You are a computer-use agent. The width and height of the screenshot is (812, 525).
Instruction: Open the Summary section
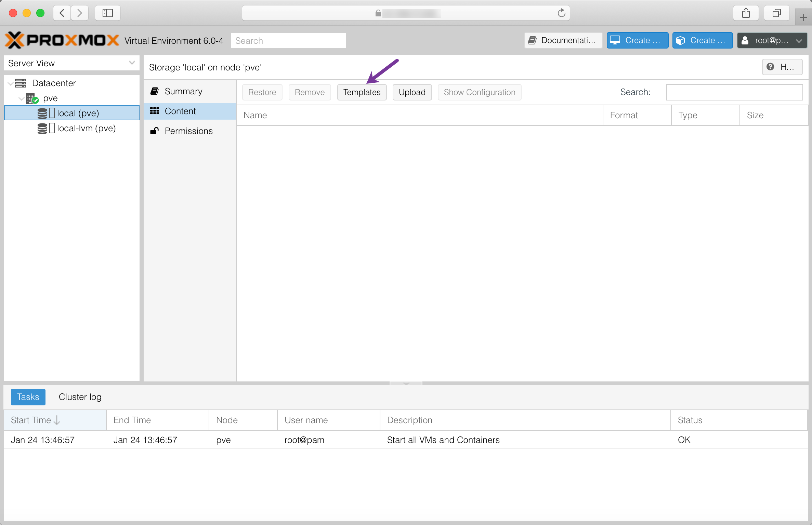pyautogui.click(x=183, y=91)
